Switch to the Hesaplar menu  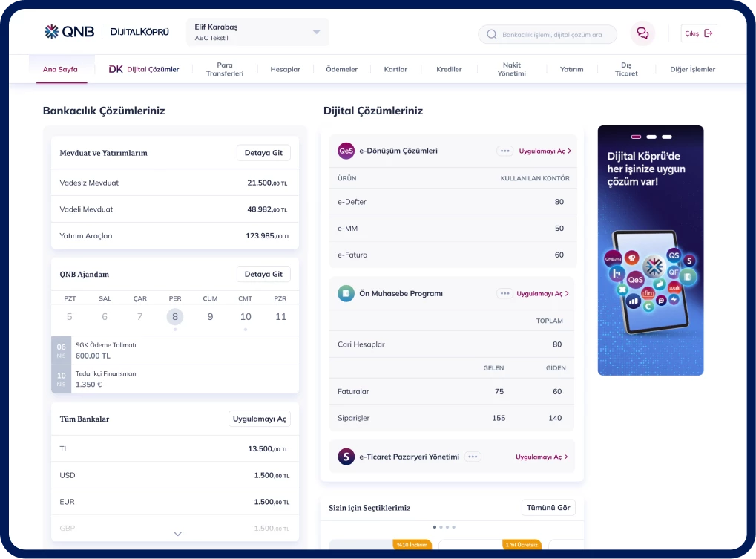[x=285, y=69]
